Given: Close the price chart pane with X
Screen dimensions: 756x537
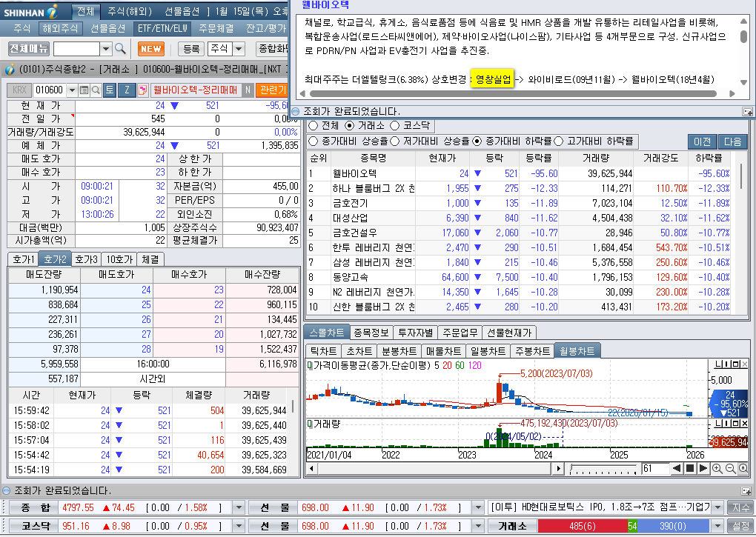Looking at the screenshot, I should [x=744, y=364].
